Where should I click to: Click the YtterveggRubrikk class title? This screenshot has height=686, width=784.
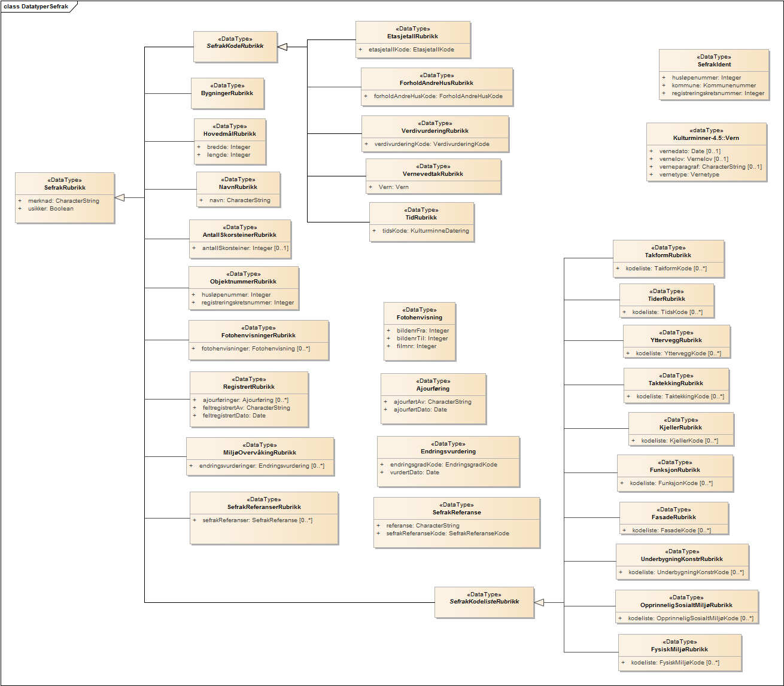[676, 340]
